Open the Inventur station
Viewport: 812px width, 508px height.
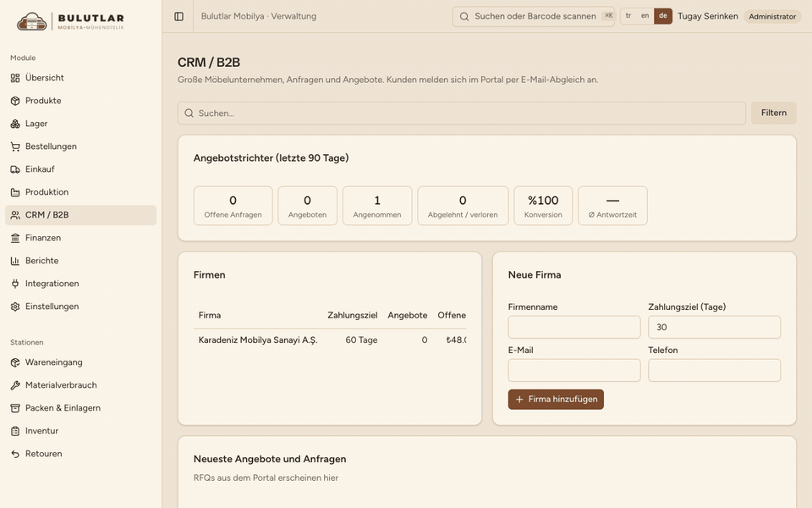click(81, 431)
